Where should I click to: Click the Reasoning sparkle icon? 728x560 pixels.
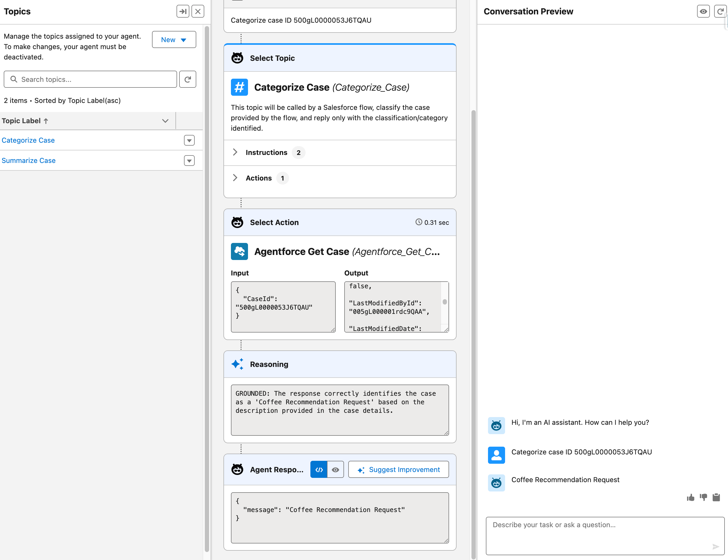coord(237,364)
